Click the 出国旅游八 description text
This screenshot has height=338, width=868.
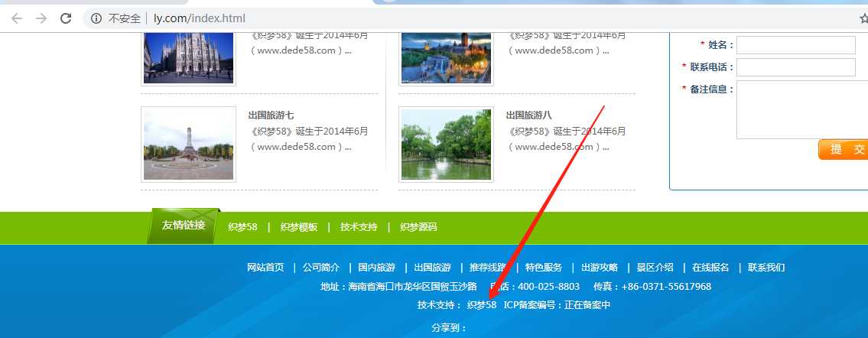pyautogui.click(x=566, y=139)
